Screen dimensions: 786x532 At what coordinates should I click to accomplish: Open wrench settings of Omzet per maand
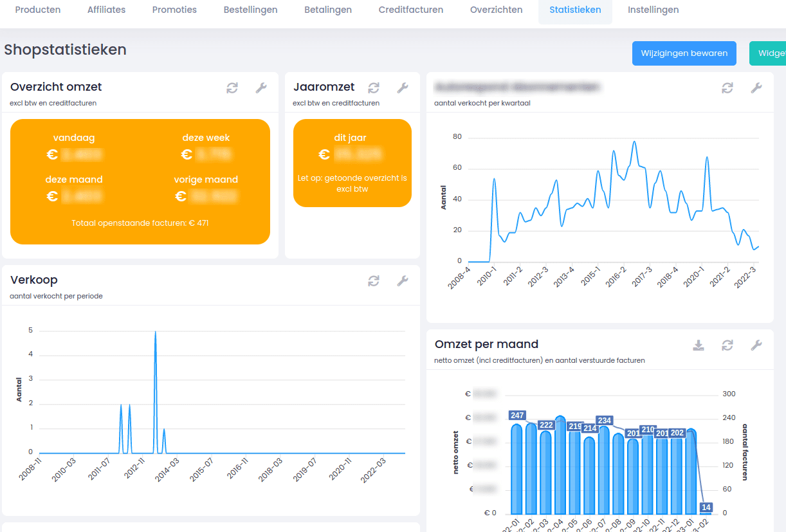756,345
